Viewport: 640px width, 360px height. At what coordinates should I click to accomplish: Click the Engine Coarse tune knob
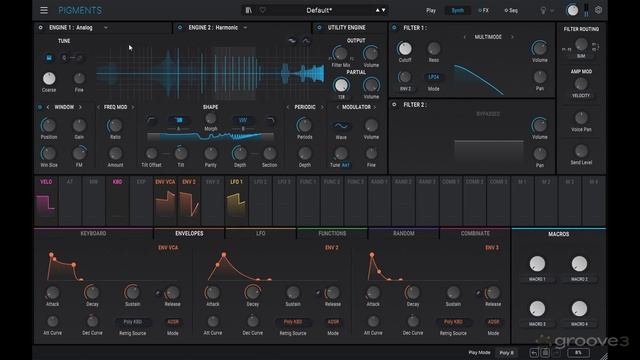coord(49,78)
